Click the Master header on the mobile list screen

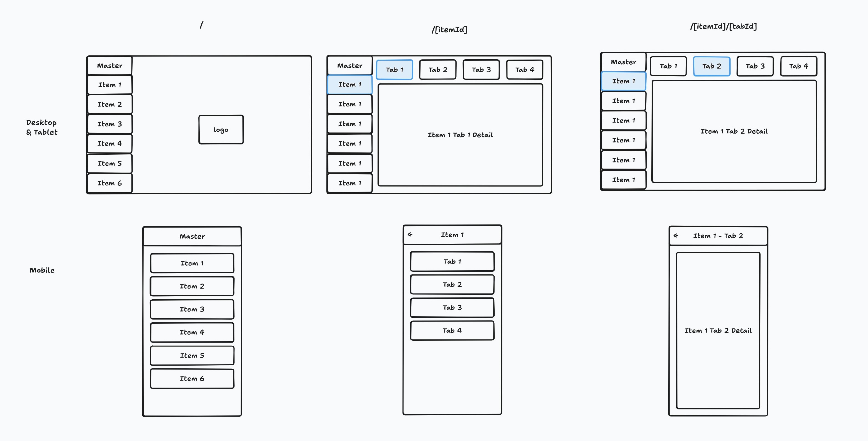pyautogui.click(x=192, y=236)
